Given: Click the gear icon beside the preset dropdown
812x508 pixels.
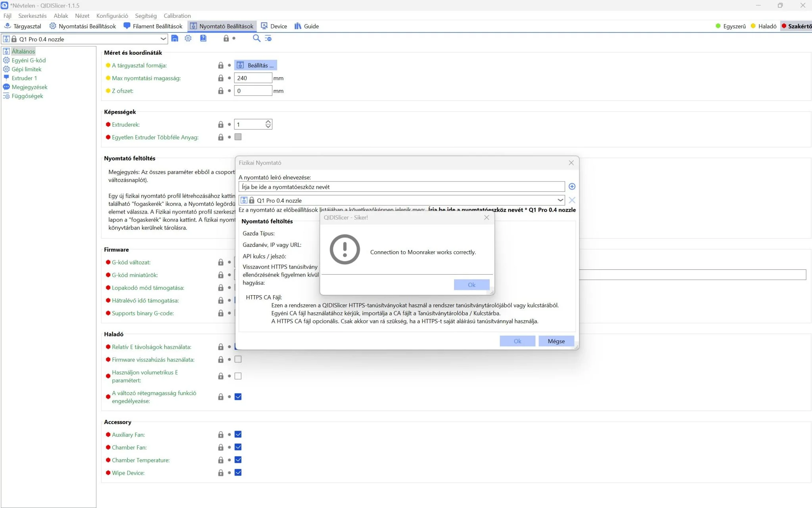Looking at the screenshot, I should (188, 38).
